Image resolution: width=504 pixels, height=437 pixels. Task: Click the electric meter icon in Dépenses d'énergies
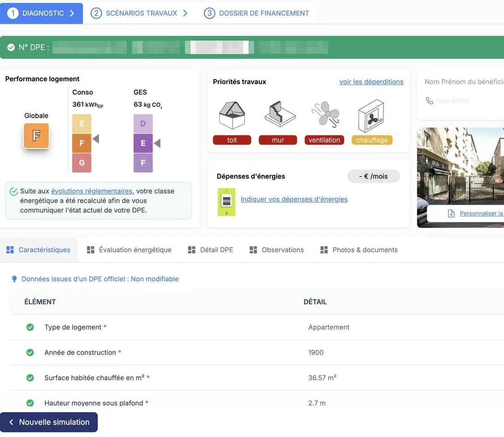226,202
